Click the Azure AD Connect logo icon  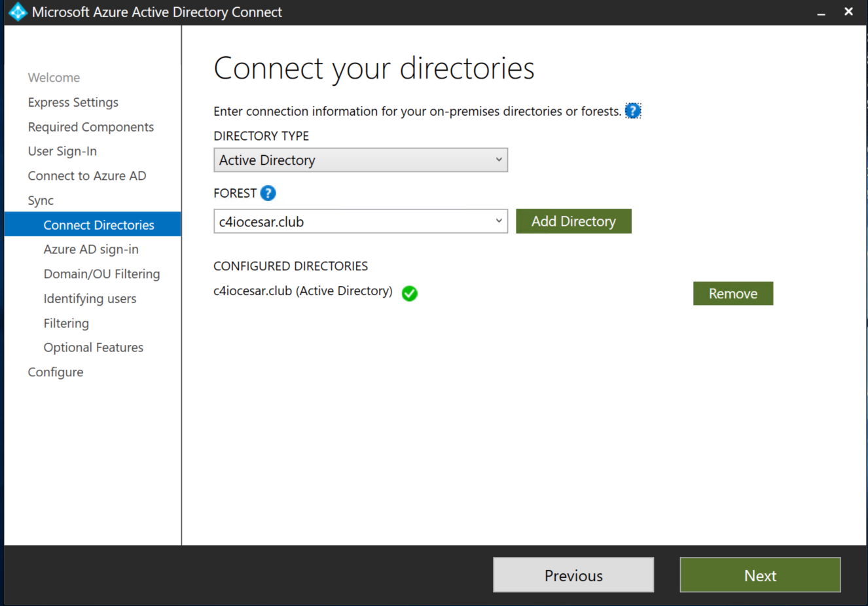click(18, 12)
